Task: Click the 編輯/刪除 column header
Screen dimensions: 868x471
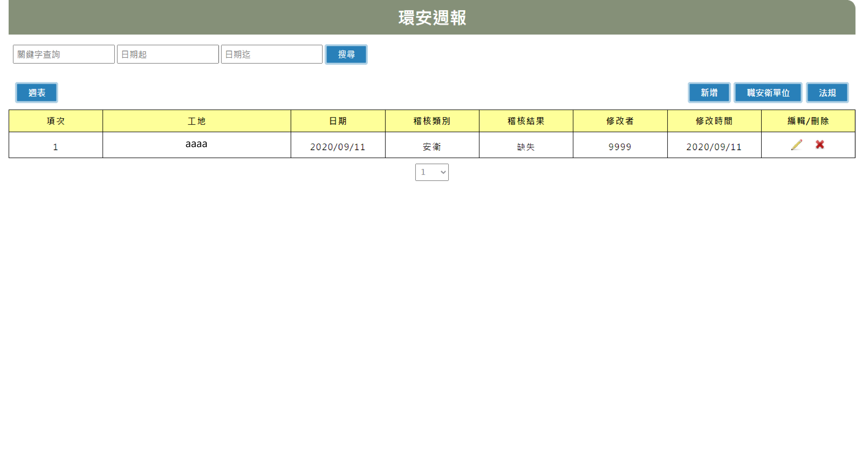Action: pyautogui.click(x=808, y=121)
